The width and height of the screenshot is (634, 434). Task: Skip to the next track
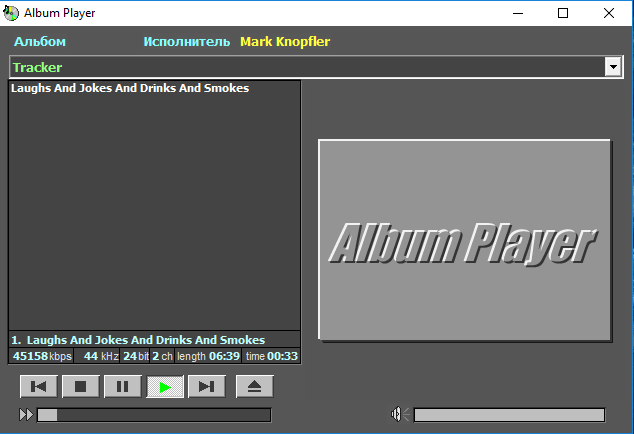(207, 387)
